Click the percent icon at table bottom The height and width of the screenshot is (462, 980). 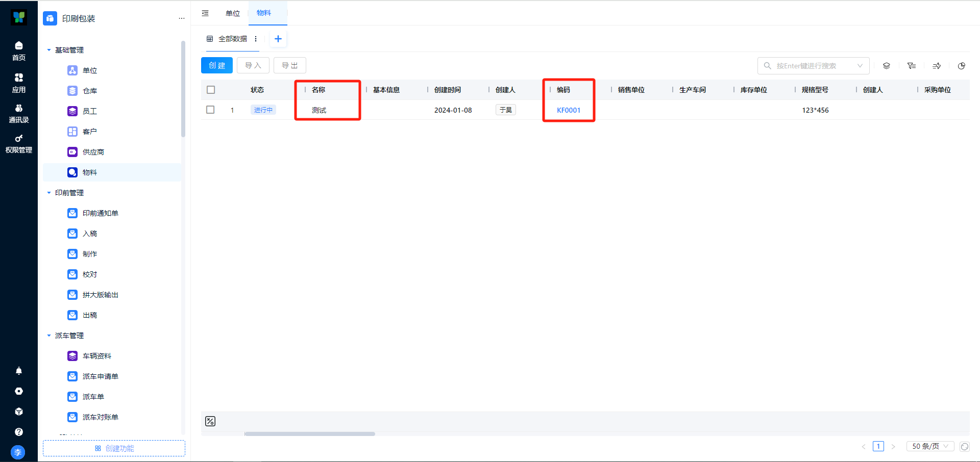pyautogui.click(x=210, y=421)
